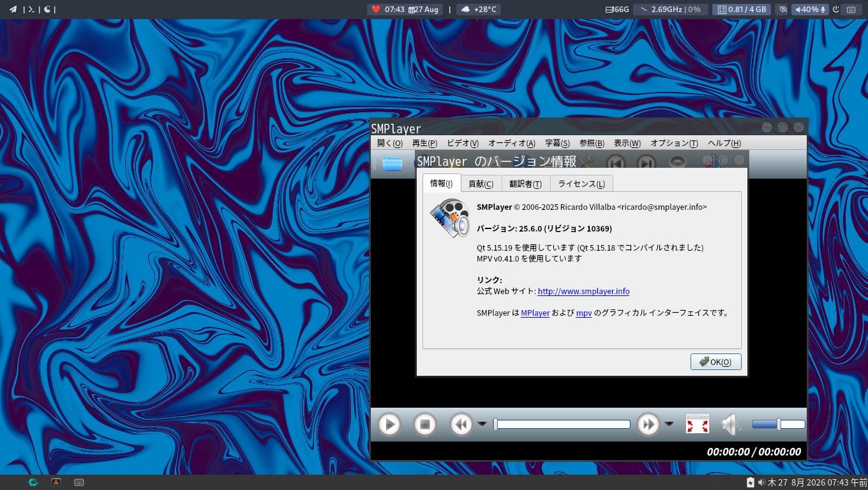Click the 07:43 clock in top panel
The image size is (868, 490).
tap(394, 10)
